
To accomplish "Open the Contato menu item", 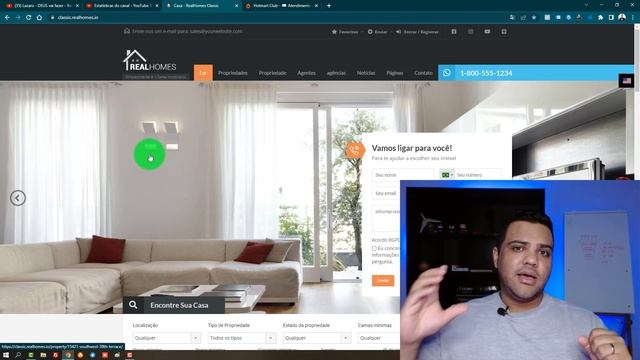I will pyautogui.click(x=423, y=73).
